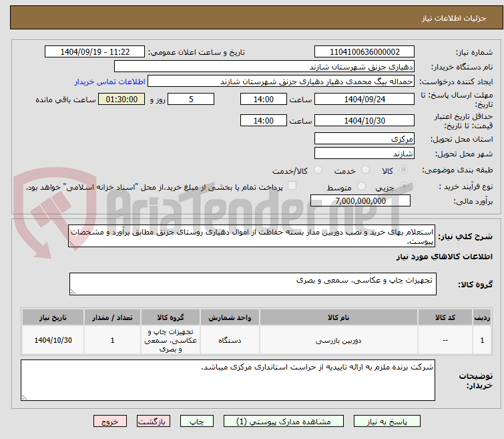Click the بازگشت back button
Image resolution: width=504 pixels, height=439 pixels.
click(154, 422)
